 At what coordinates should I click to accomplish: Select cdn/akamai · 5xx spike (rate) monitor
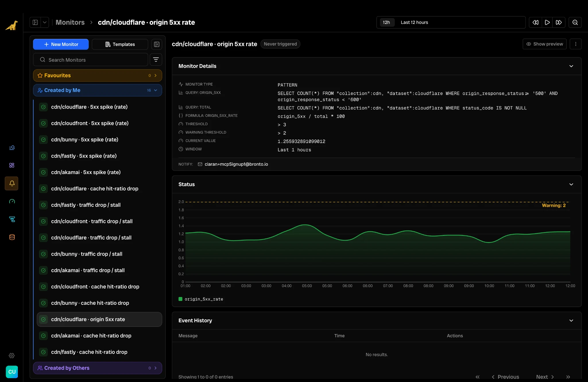[x=99, y=172]
